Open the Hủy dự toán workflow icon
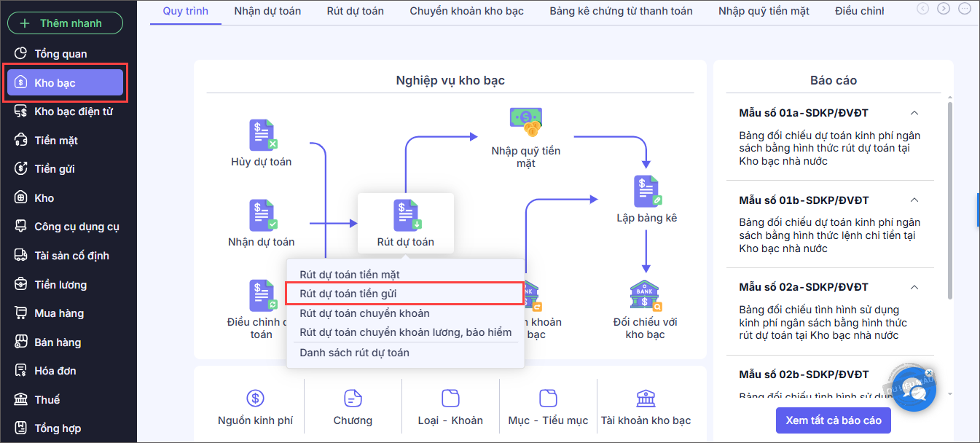980x443 pixels. click(x=262, y=136)
